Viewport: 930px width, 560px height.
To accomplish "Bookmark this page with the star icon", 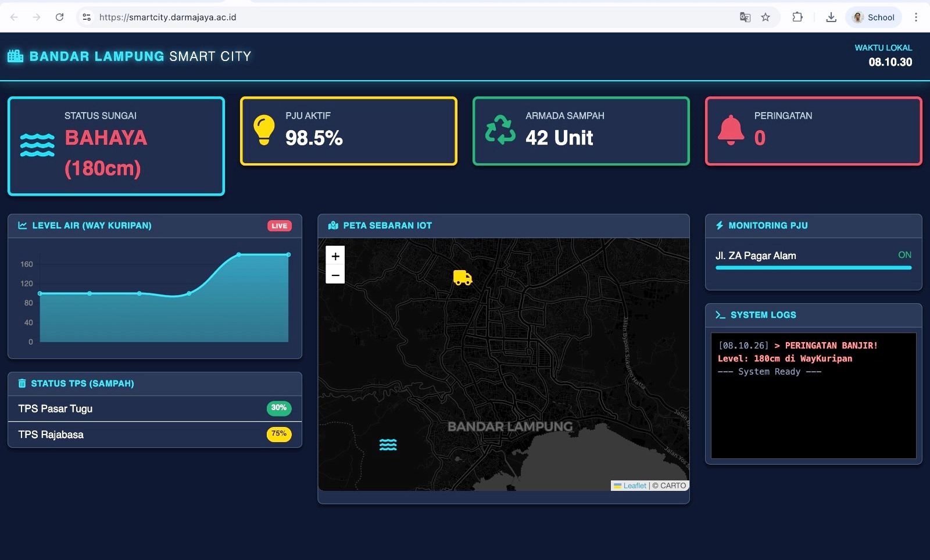I will [766, 17].
